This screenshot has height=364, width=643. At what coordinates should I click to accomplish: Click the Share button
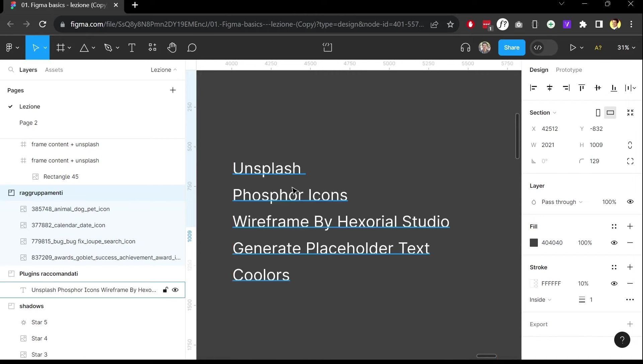[x=512, y=48]
